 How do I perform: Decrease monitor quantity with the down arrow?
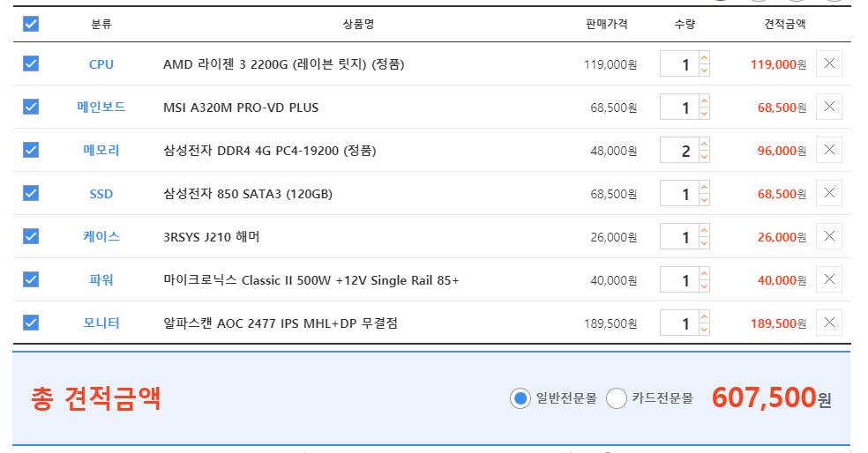(x=704, y=329)
